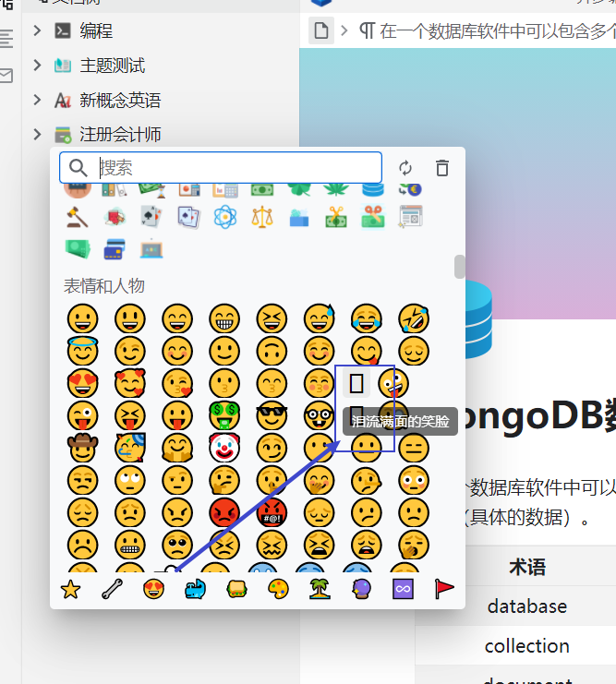This screenshot has width=616, height=684.
Task: Pick the blue atom icon
Action: pos(224,217)
